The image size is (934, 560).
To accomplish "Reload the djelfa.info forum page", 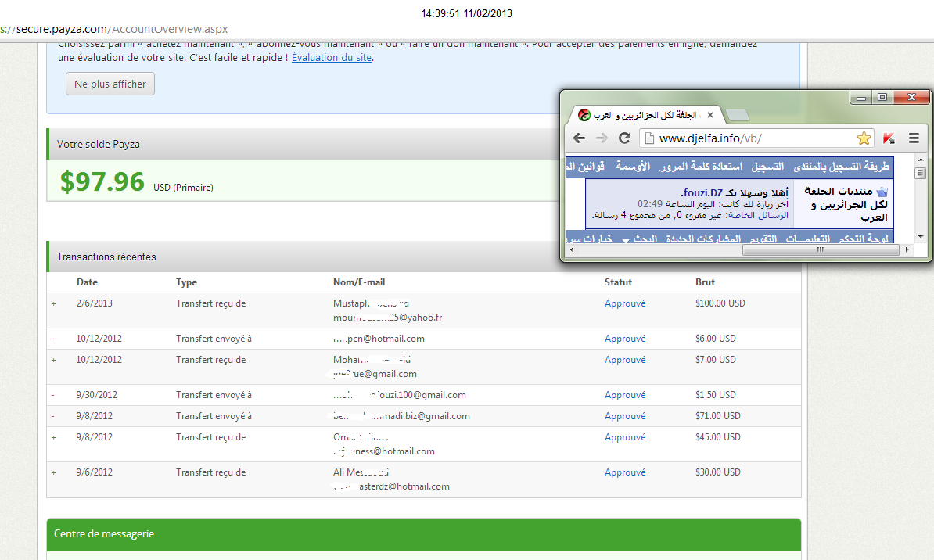I will click(624, 138).
